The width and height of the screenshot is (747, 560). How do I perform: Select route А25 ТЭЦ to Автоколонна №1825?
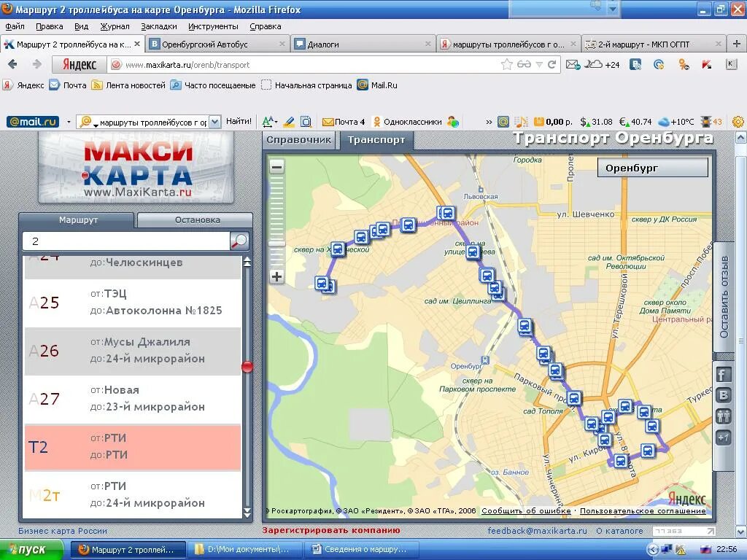click(x=133, y=303)
